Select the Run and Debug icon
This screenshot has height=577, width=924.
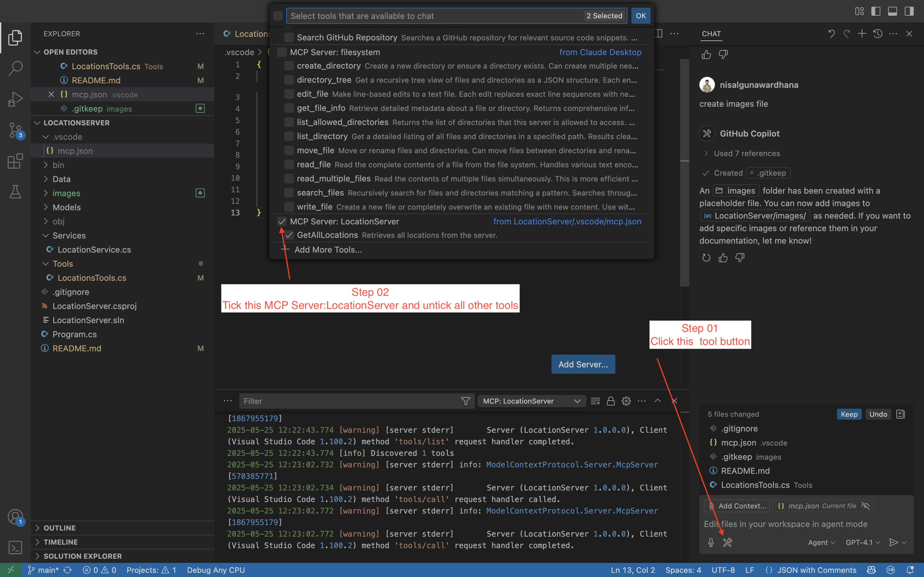point(15,98)
